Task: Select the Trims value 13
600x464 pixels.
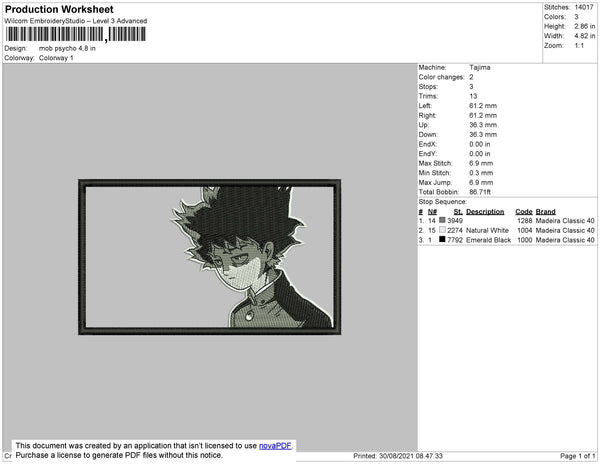Action: 473,96
